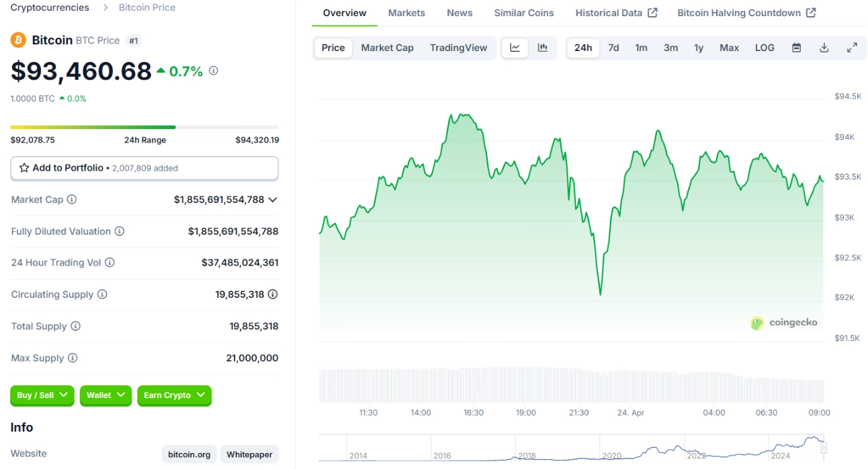
Task: Click the $94,320.19 range high value
Action: pyautogui.click(x=257, y=140)
